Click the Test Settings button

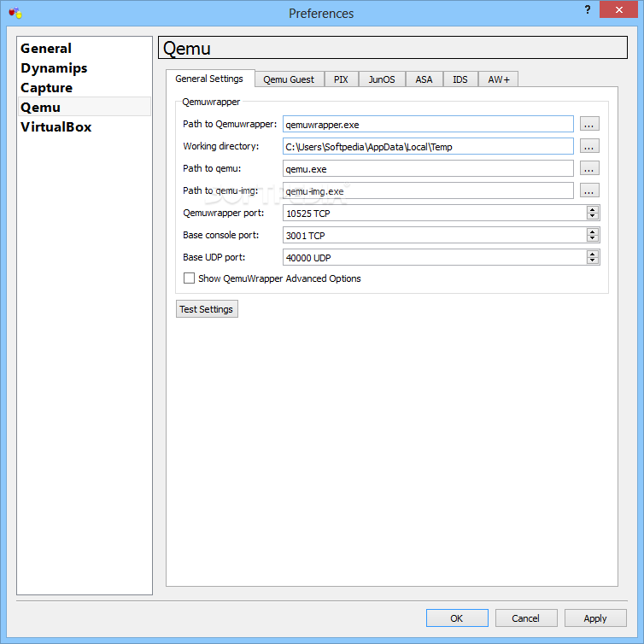pos(207,309)
